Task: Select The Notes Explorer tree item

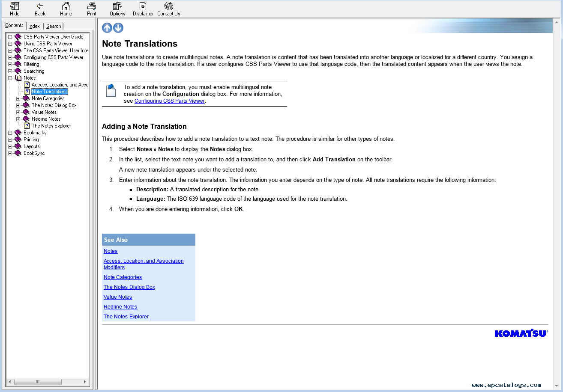Action: click(x=51, y=126)
